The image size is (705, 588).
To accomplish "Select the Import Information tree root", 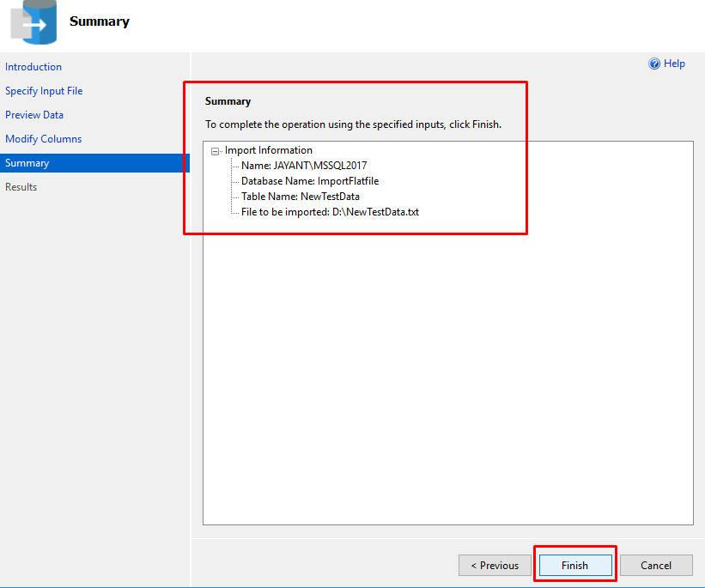I will click(269, 150).
